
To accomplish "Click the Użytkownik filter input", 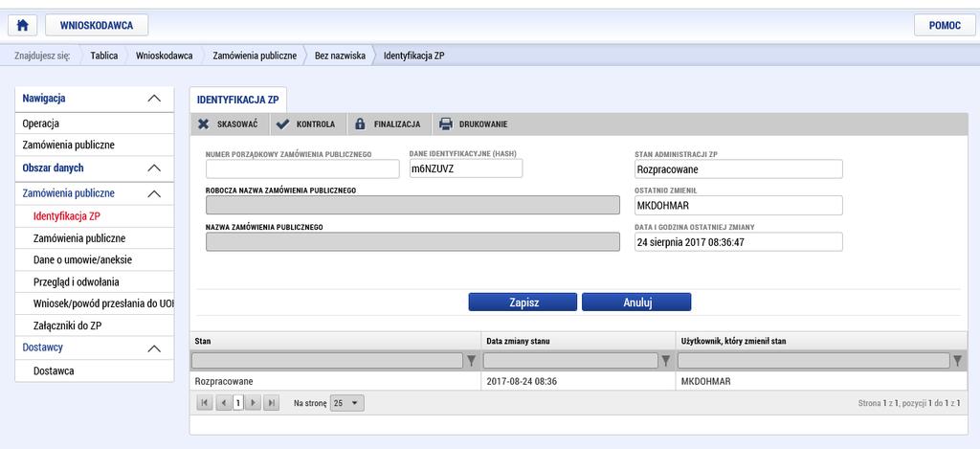I will pos(813,360).
